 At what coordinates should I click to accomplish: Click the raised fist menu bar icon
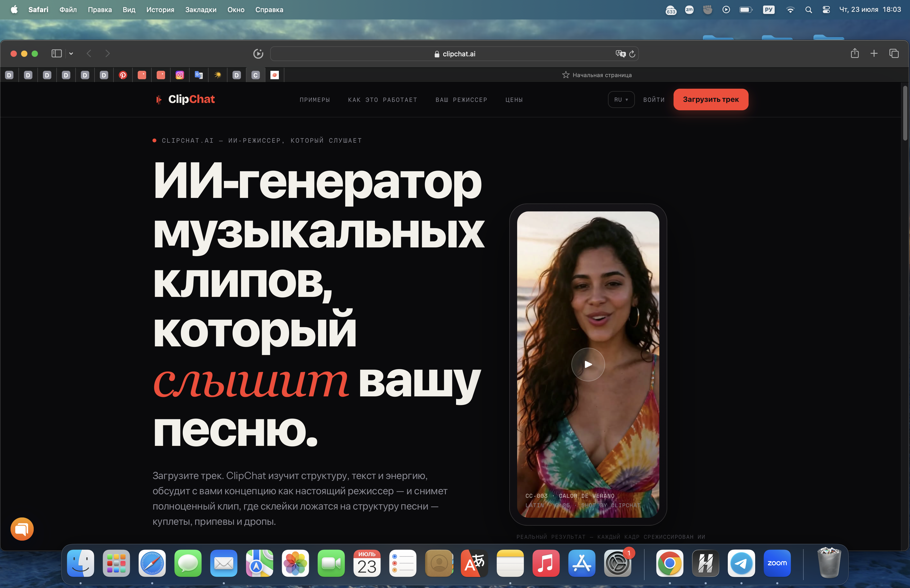708,9
